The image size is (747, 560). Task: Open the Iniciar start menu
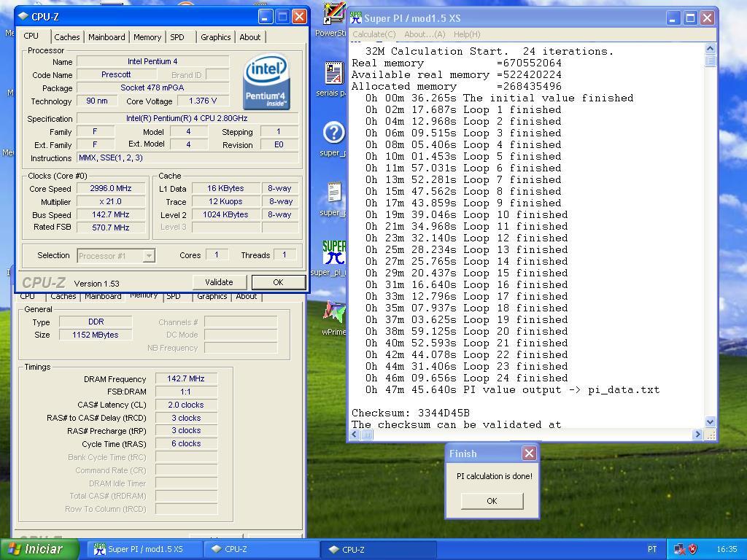[x=39, y=549]
